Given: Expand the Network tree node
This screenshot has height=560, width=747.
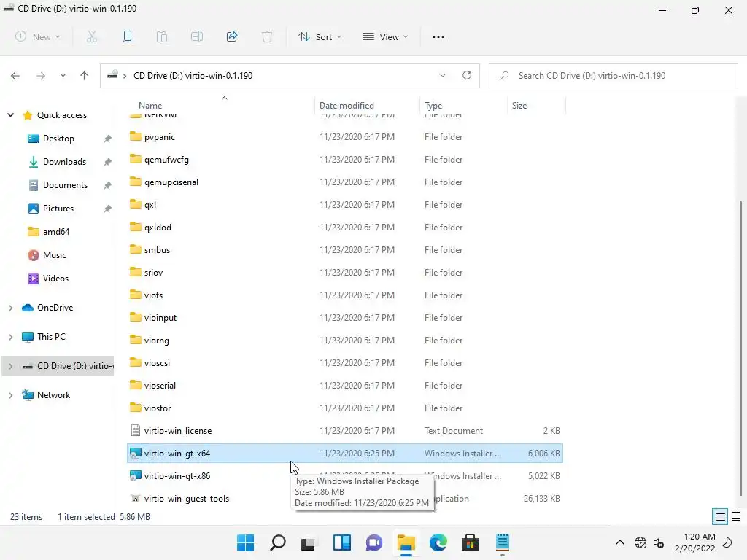Looking at the screenshot, I should [x=10, y=395].
